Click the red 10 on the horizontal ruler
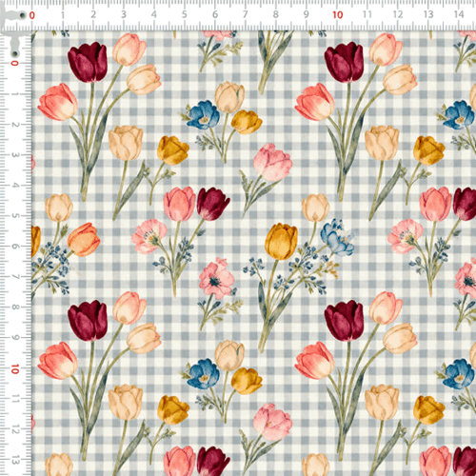The image size is (476, 476). pyautogui.click(x=338, y=15)
